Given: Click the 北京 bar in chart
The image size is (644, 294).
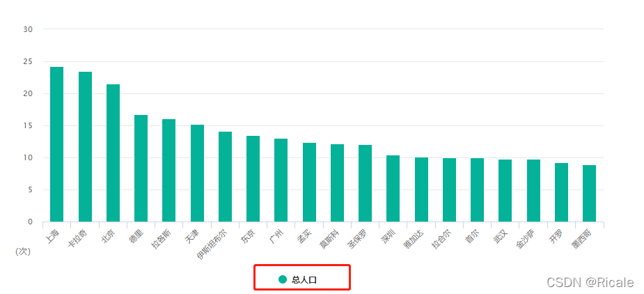Looking at the screenshot, I should tap(113, 153).
